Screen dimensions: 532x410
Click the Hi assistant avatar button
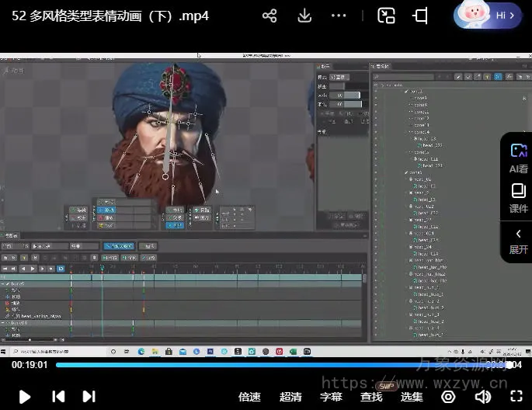(488, 15)
